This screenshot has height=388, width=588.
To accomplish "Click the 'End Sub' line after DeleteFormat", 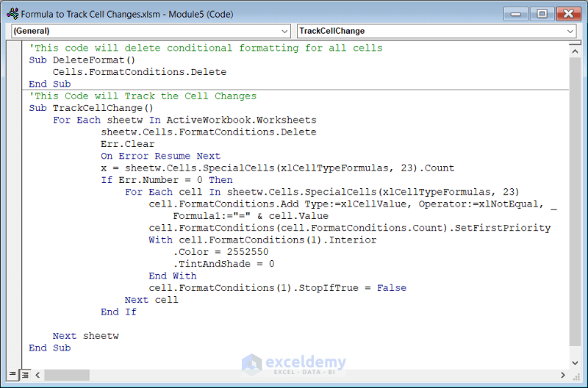I will point(50,84).
